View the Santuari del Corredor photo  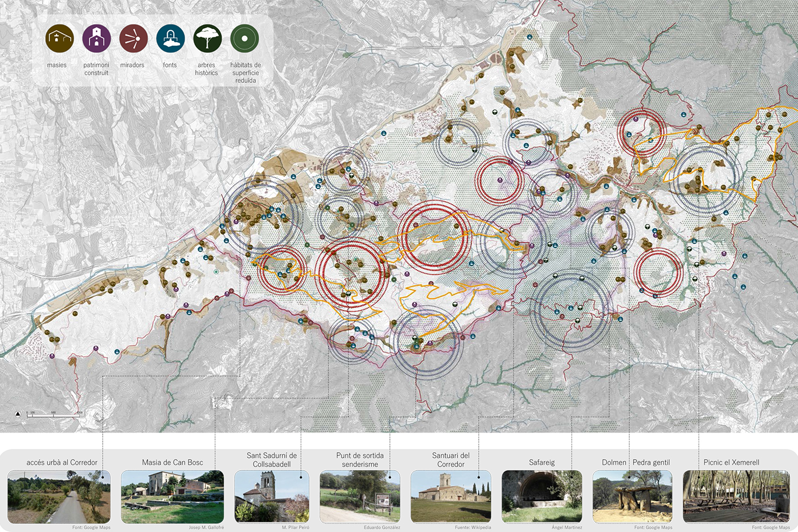point(451,496)
